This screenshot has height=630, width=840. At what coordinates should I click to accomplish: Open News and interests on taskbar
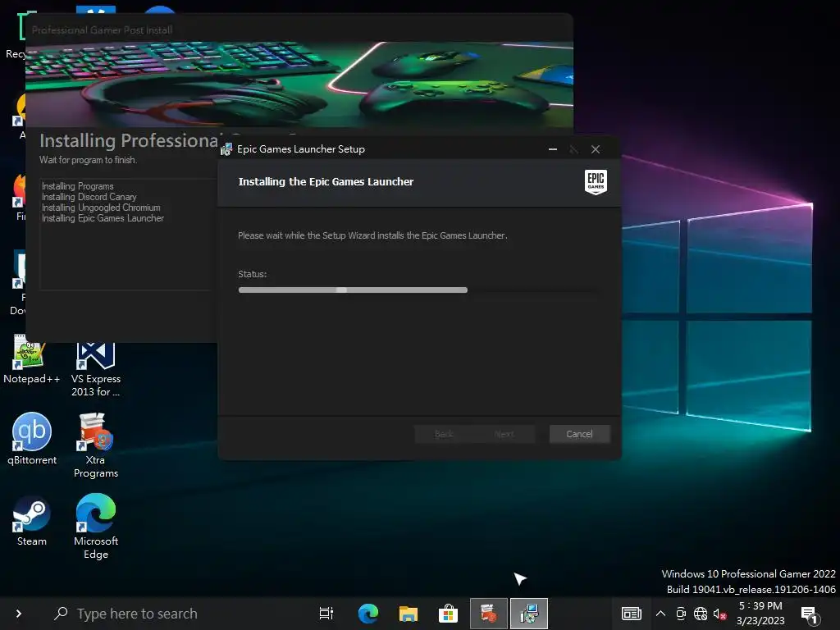click(631, 614)
